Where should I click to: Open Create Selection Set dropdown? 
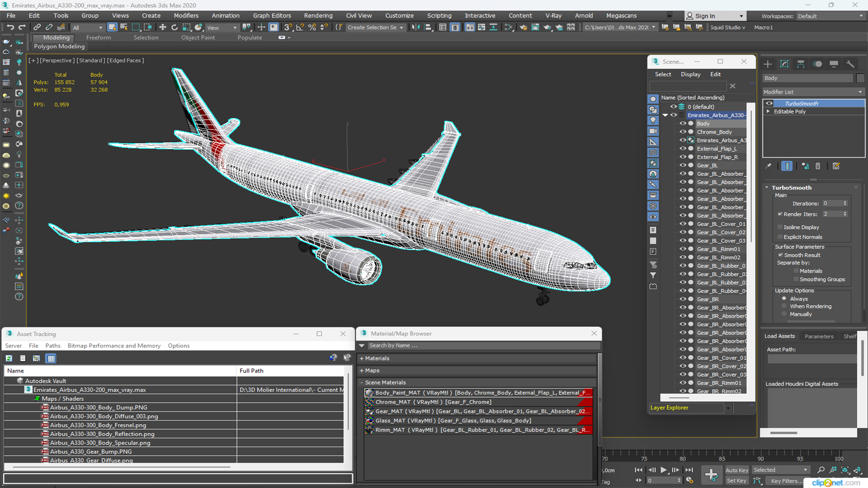coord(375,28)
